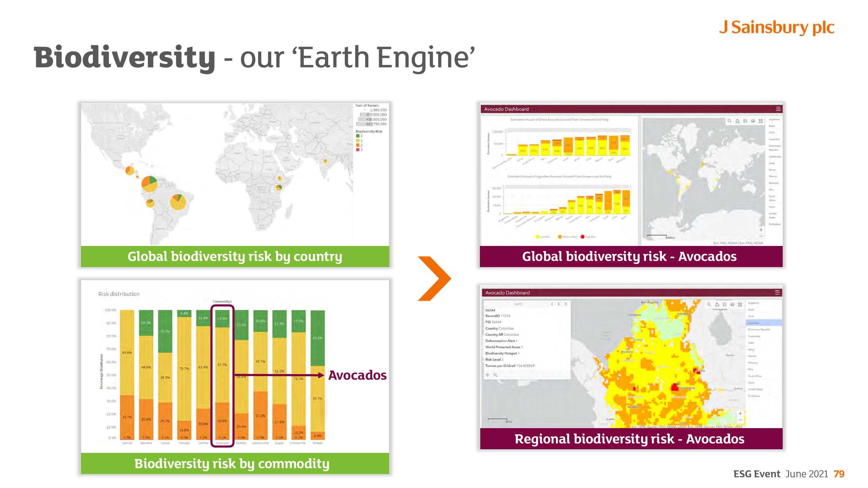Image resolution: width=868 pixels, height=488 pixels.
Task: Click red high-risk cell near Bucaramanga
Action: (675, 387)
